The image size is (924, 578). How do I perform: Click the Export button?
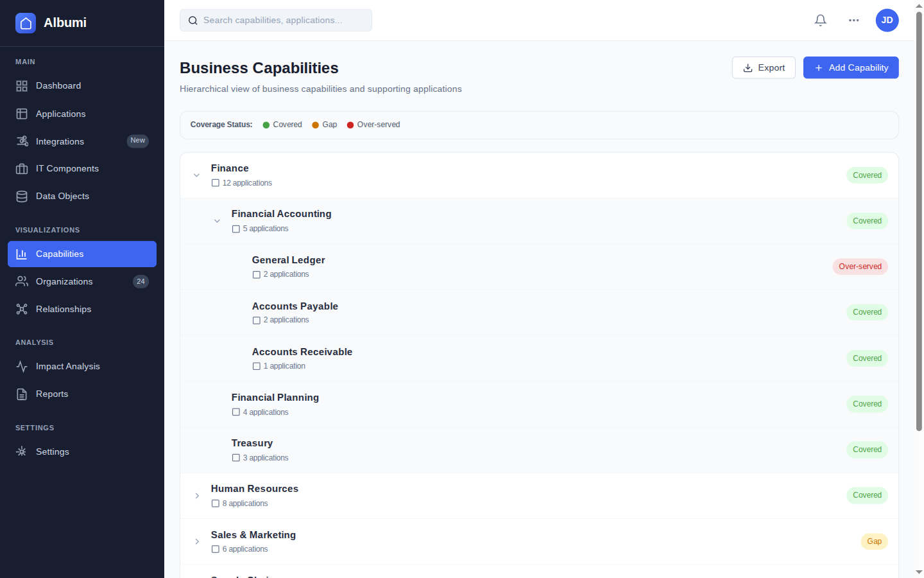click(x=764, y=68)
